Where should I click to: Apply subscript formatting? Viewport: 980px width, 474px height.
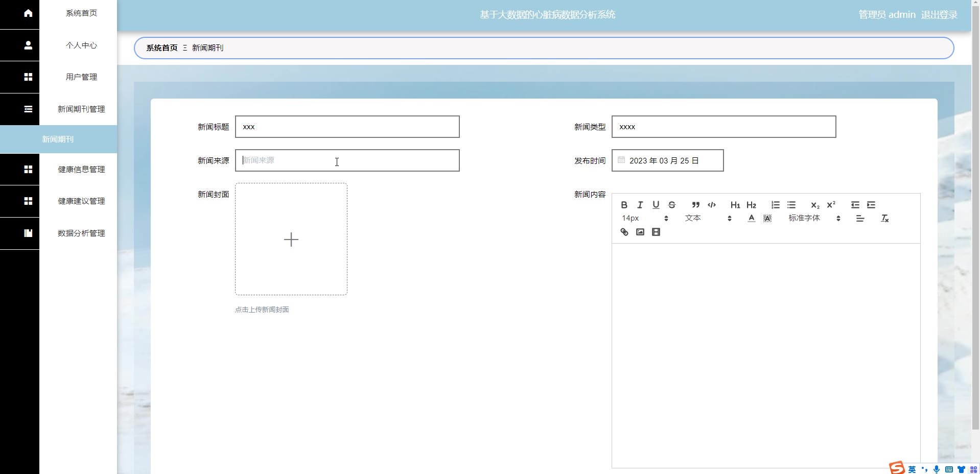click(x=815, y=205)
